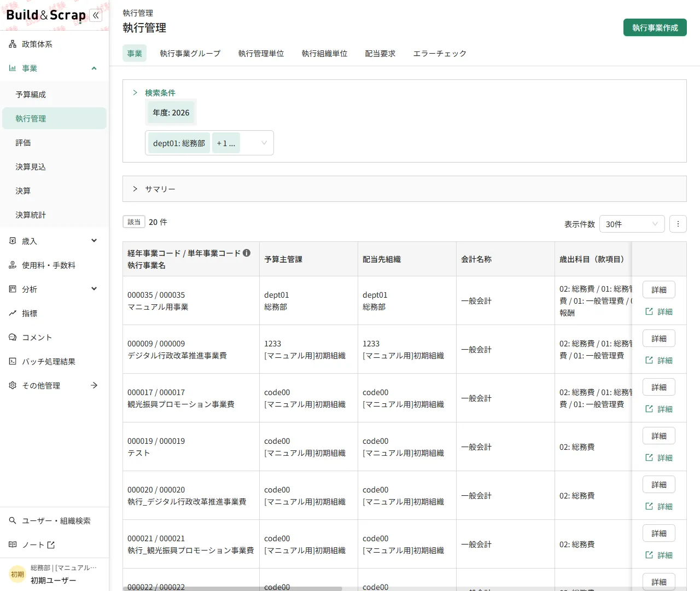Open 決算統計 in sidebar
Viewport: 700px width, 591px height.
click(x=54, y=215)
